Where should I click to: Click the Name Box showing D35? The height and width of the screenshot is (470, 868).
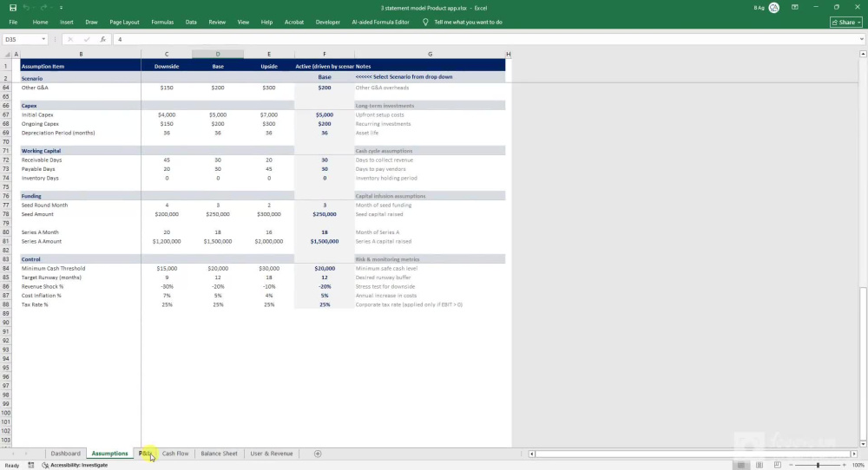(x=21, y=39)
